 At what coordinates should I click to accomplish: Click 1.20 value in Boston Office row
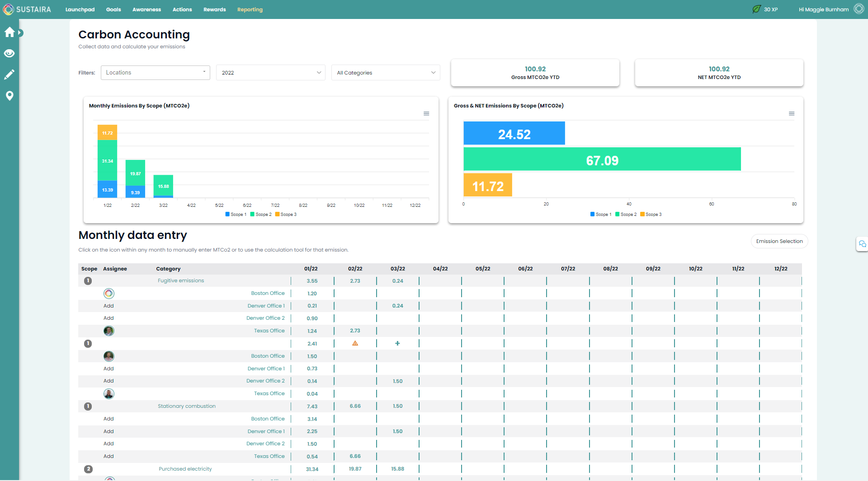click(x=312, y=294)
